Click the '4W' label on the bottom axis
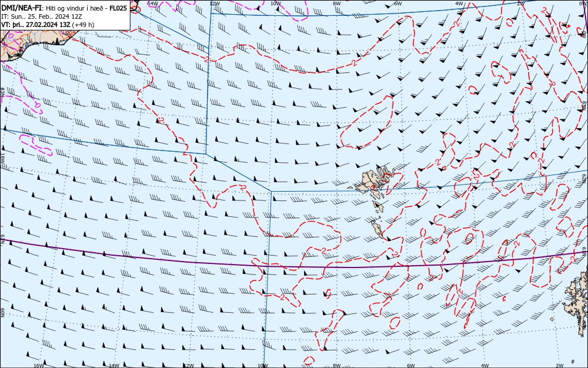 click(485, 366)
